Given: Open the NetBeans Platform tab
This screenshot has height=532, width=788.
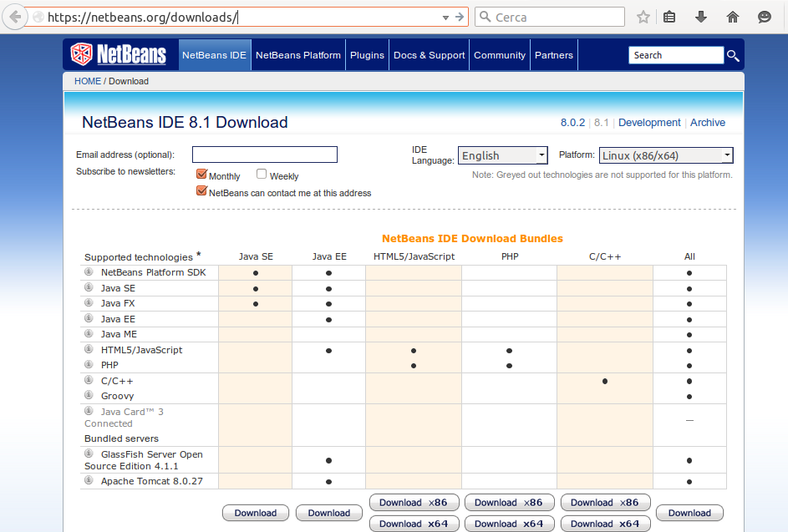Looking at the screenshot, I should point(298,55).
